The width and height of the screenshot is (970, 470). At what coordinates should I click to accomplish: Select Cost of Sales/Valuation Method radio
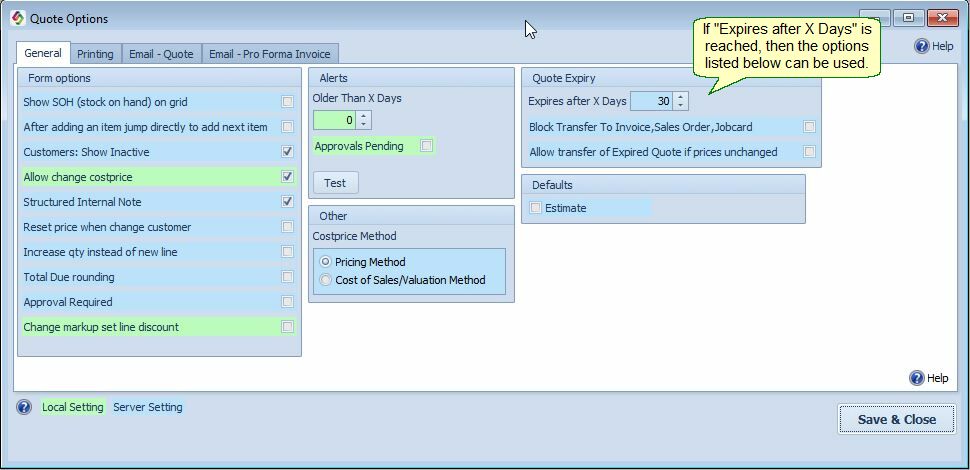(x=325, y=280)
